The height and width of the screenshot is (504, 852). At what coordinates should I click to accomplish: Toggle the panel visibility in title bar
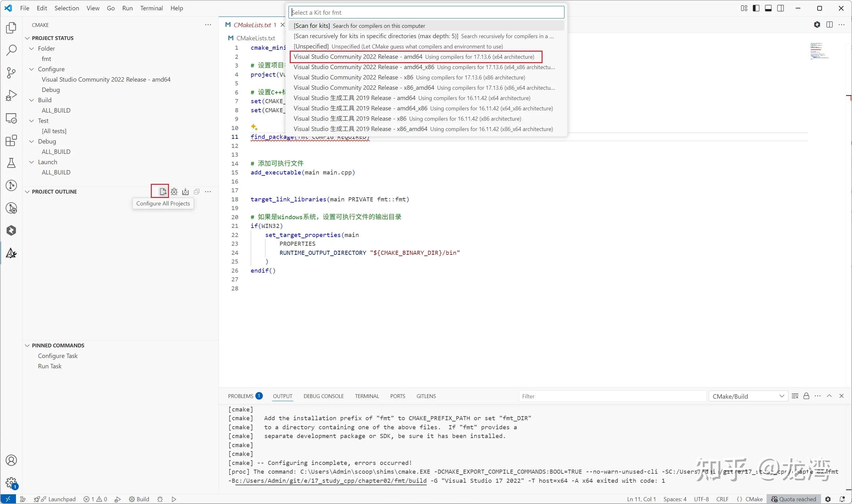pyautogui.click(x=768, y=8)
